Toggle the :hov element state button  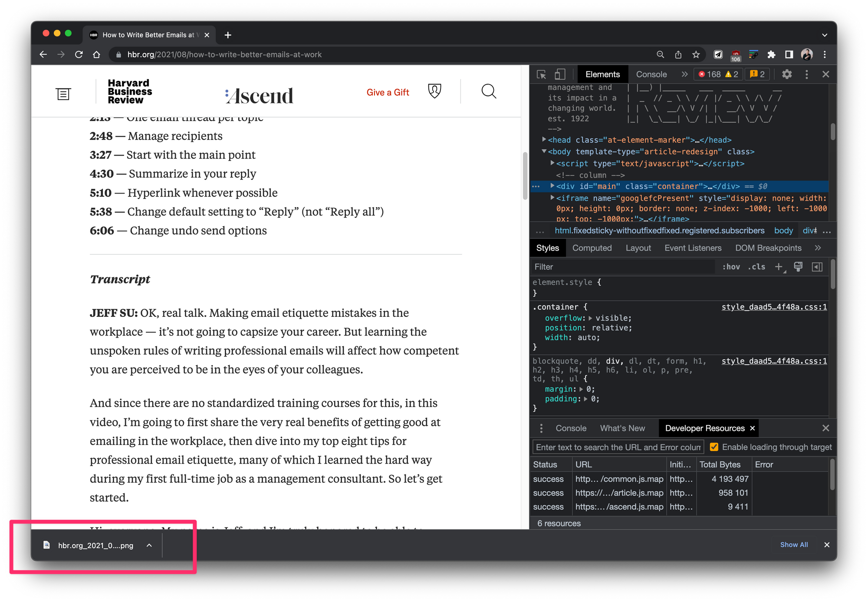(x=731, y=267)
